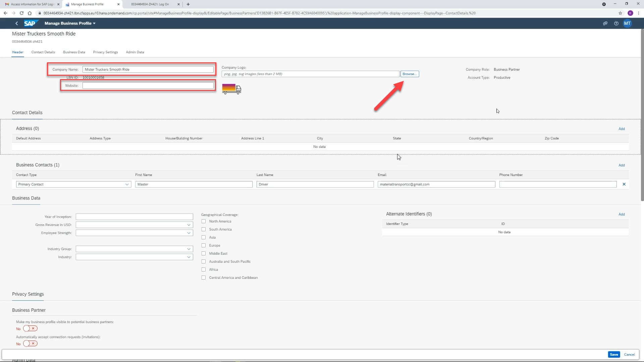Click the Company Logo file path field
This screenshot has height=362, width=644.
point(310,74)
